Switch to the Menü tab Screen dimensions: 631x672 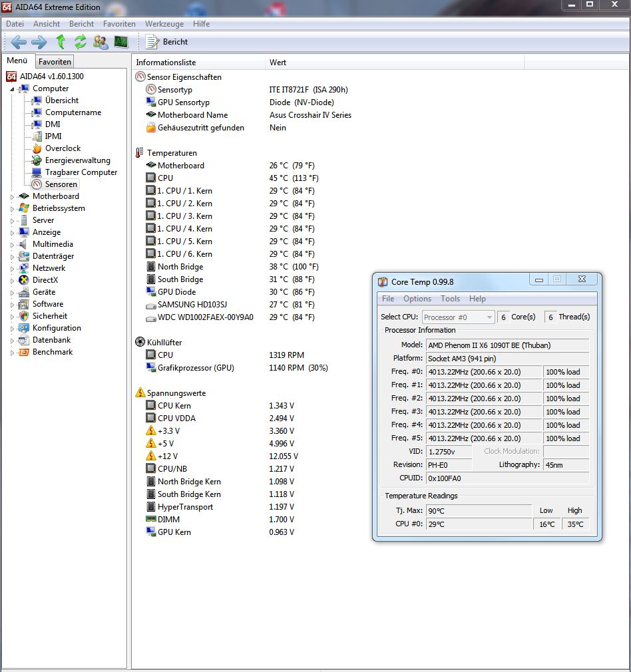[17, 61]
